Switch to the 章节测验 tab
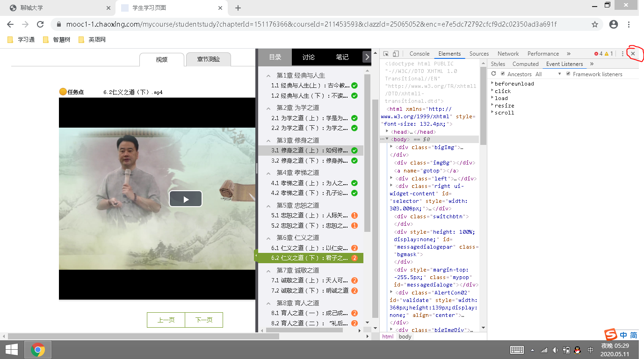This screenshot has height=359, width=644. (x=208, y=59)
